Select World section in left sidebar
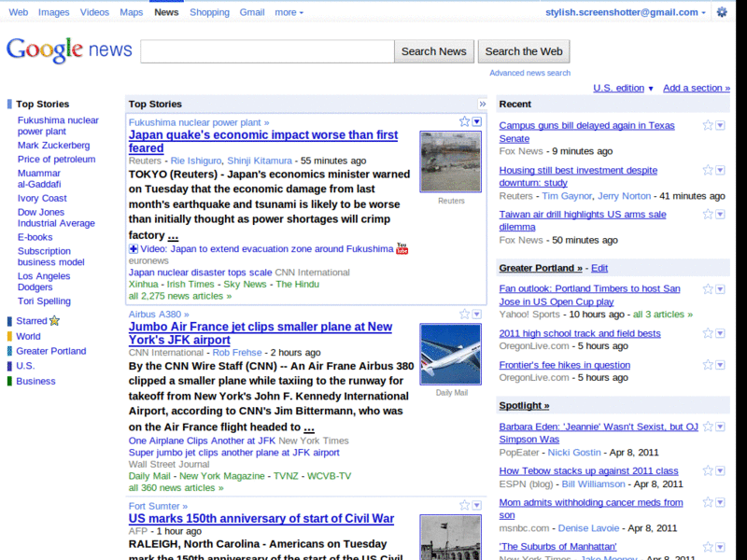747x560 pixels. click(28, 336)
